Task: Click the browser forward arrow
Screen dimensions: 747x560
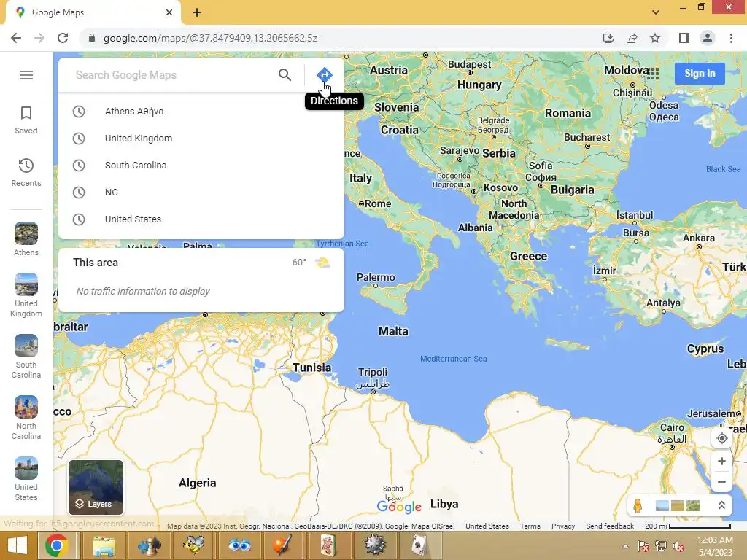Action: point(39,38)
